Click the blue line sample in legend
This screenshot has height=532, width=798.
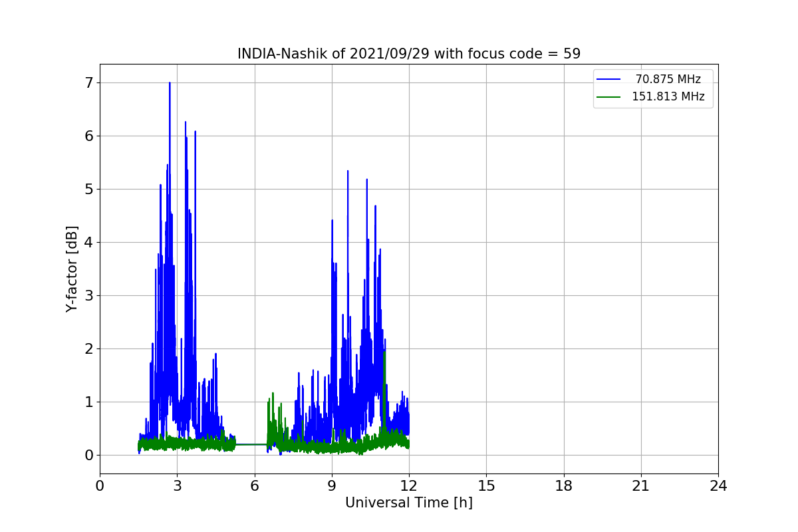[608, 79]
